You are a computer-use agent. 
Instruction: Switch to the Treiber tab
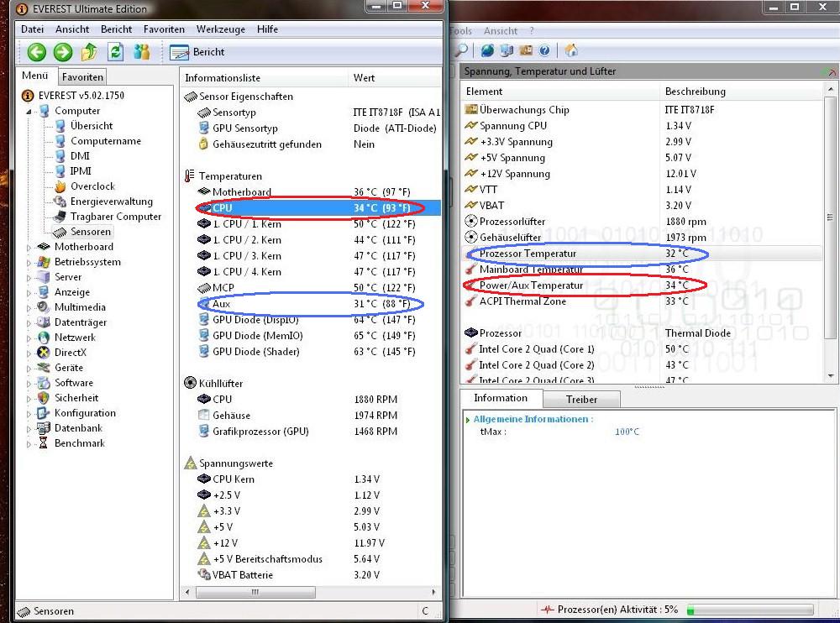click(x=581, y=399)
